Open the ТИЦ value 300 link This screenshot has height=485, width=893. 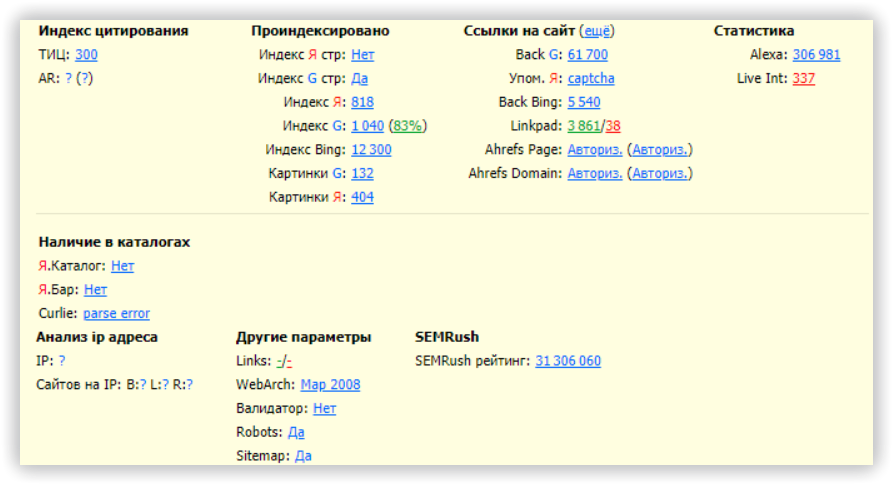pyautogui.click(x=86, y=55)
